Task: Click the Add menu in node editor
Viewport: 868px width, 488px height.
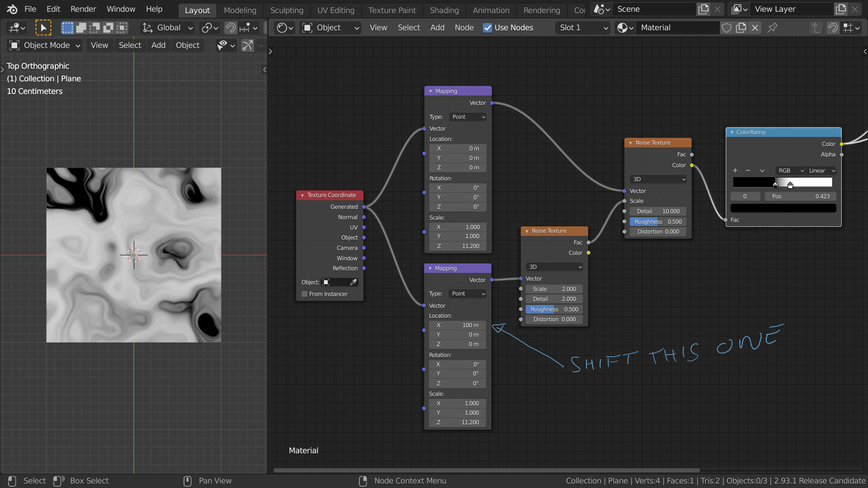Action: 437,28
